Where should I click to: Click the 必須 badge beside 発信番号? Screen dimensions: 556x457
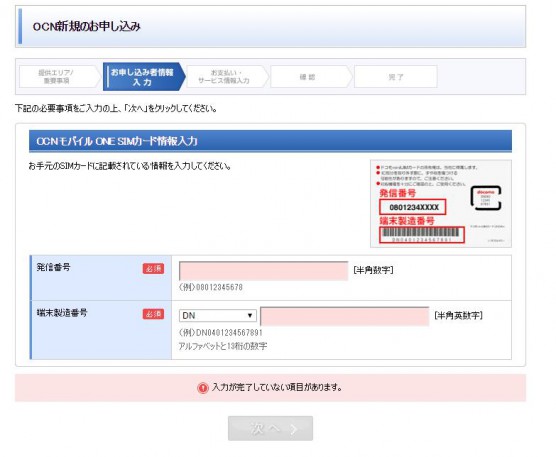[154, 269]
